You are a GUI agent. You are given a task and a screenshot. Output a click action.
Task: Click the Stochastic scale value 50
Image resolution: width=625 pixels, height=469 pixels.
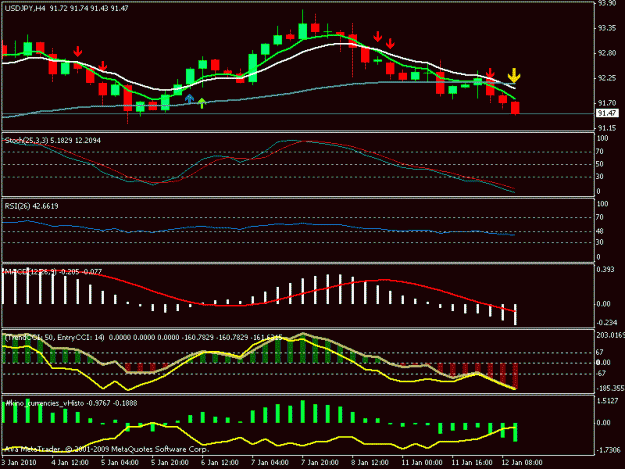click(x=599, y=164)
